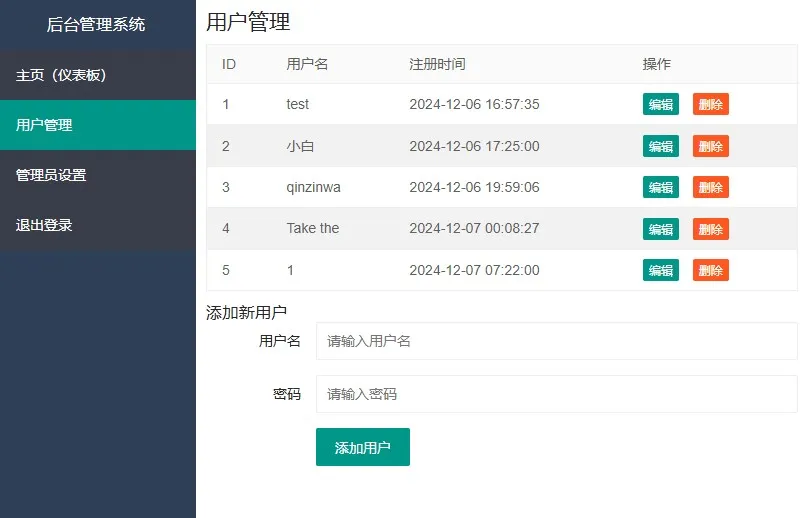Edit user 小白
The width and height of the screenshot is (800, 518).
pos(661,146)
